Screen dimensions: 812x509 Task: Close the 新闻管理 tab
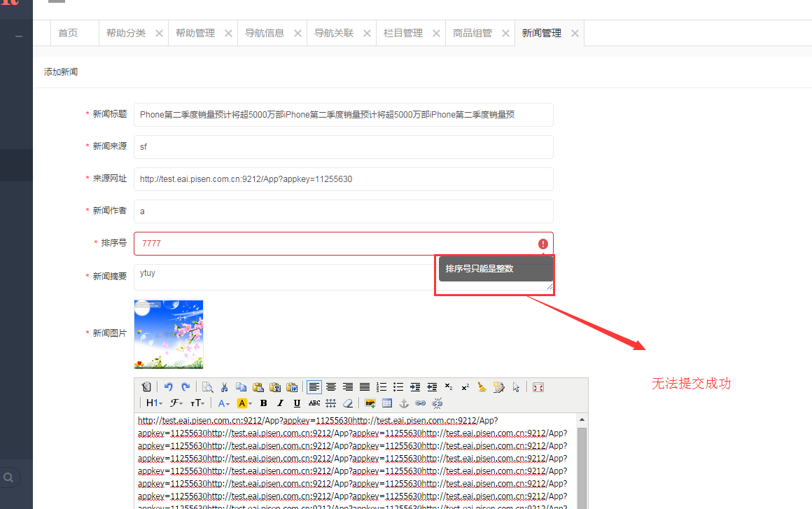pos(575,33)
